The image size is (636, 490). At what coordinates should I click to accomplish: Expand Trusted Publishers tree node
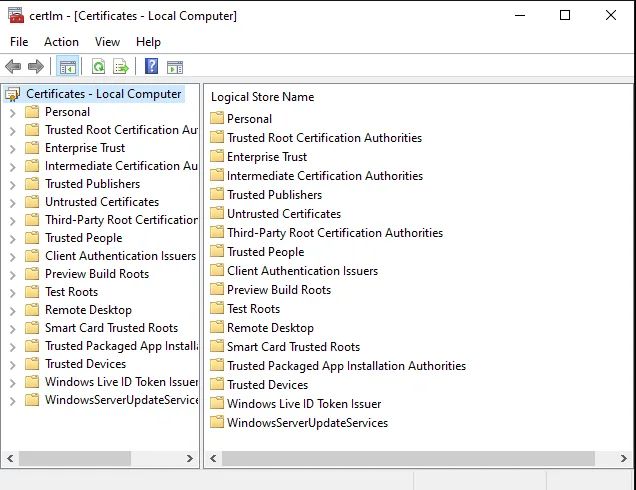[13, 185]
